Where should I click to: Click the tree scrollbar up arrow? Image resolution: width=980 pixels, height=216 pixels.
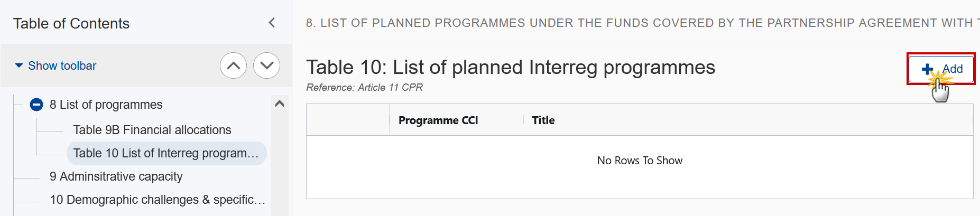(x=280, y=104)
